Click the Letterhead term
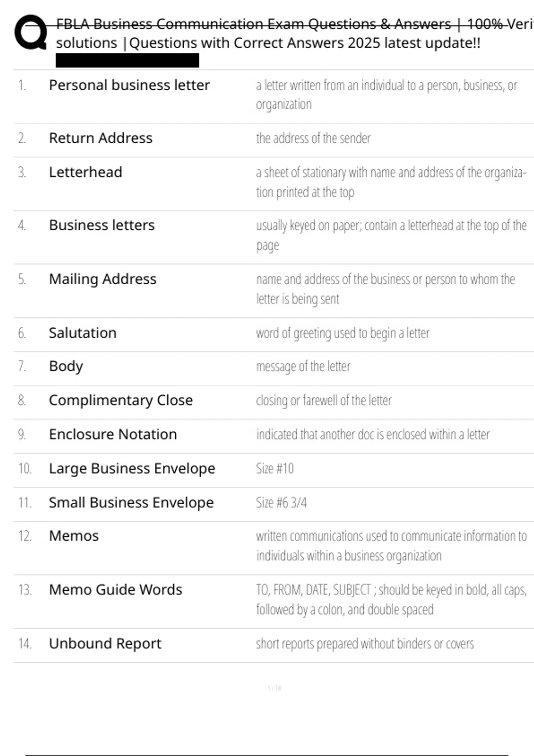 (85, 172)
